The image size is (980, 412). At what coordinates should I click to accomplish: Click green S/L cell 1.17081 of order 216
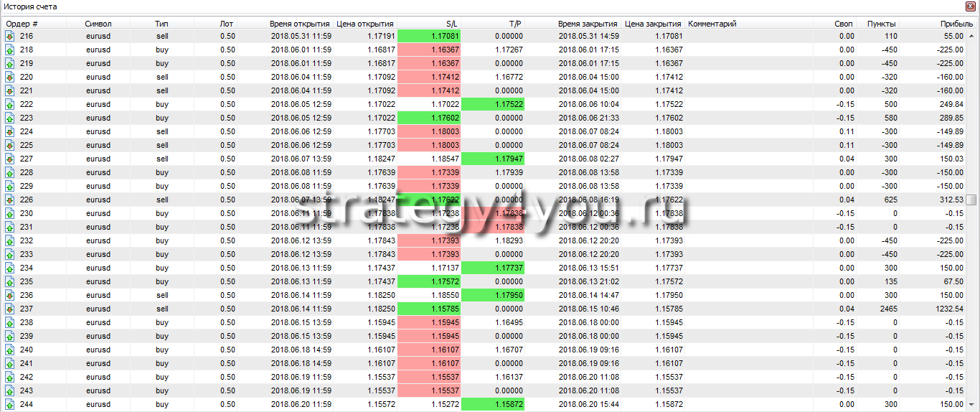(429, 36)
